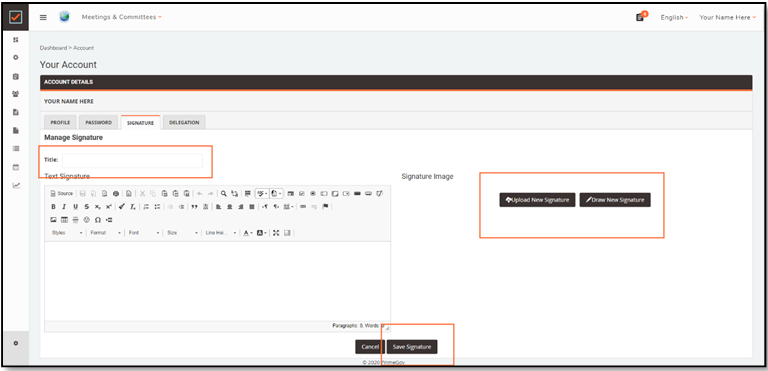Image resolution: width=768 pixels, height=371 pixels.
Task: Switch to the Profile tab
Action: click(x=60, y=123)
